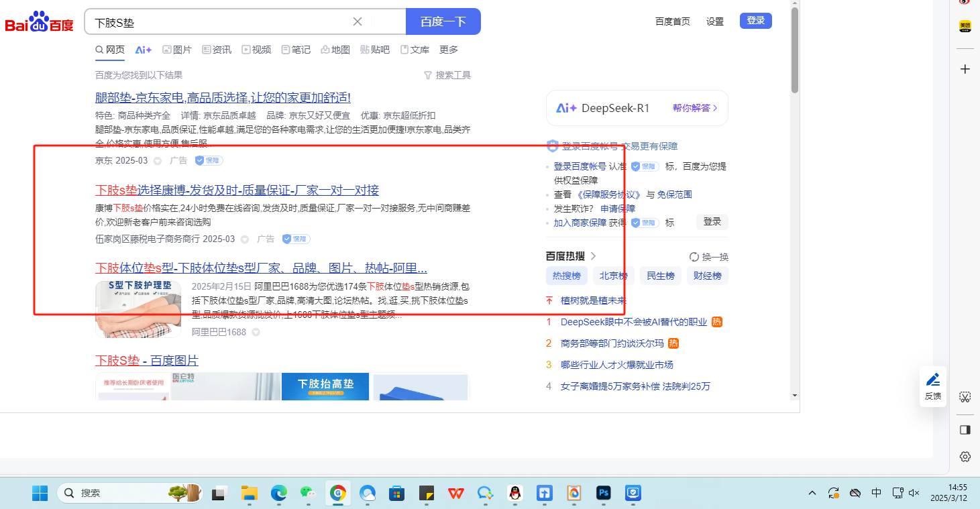Select the 北京榜 hot search tab
Viewport: 980px width, 509px height.
pyautogui.click(x=613, y=276)
